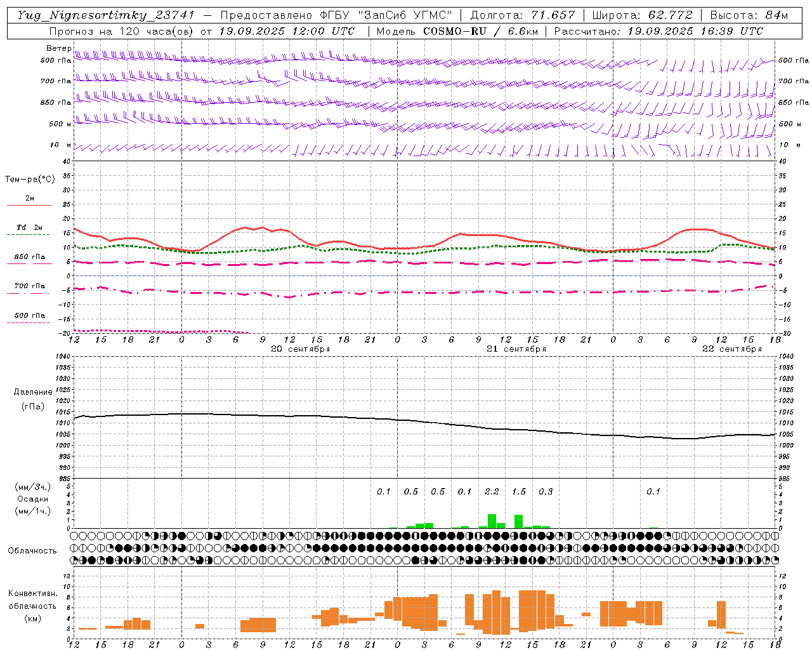Click the Широта: 62.772 value

pyautogui.click(x=642, y=15)
